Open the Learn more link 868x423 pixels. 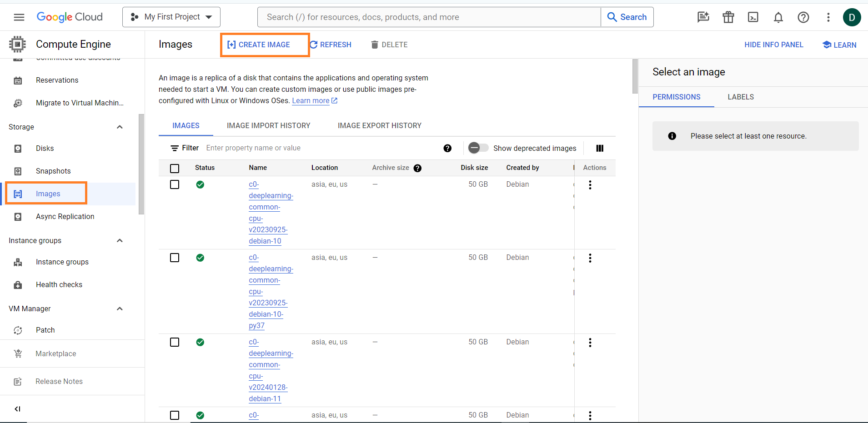pos(315,101)
